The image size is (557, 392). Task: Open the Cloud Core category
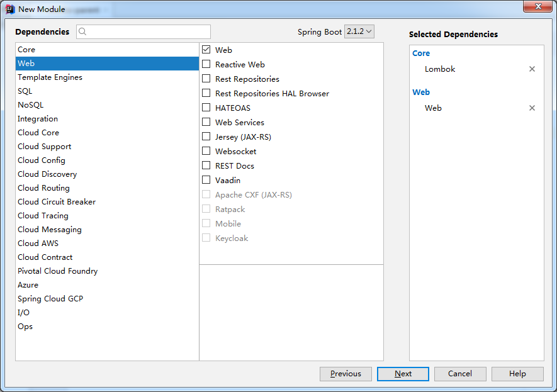tap(107, 132)
